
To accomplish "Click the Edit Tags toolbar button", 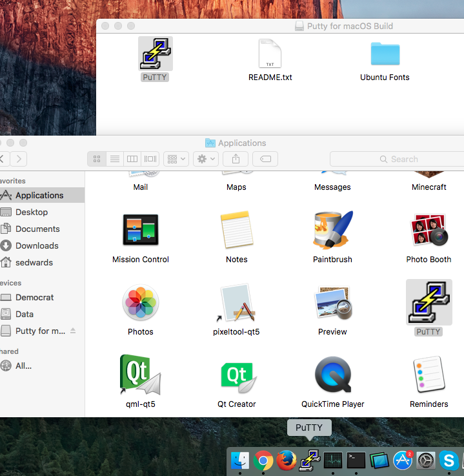I will (x=265, y=159).
